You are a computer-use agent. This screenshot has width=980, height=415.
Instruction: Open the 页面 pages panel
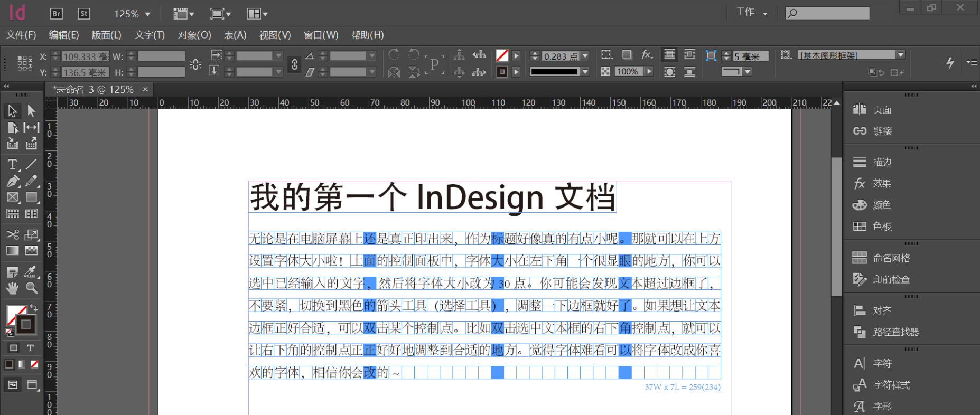[x=872, y=110]
